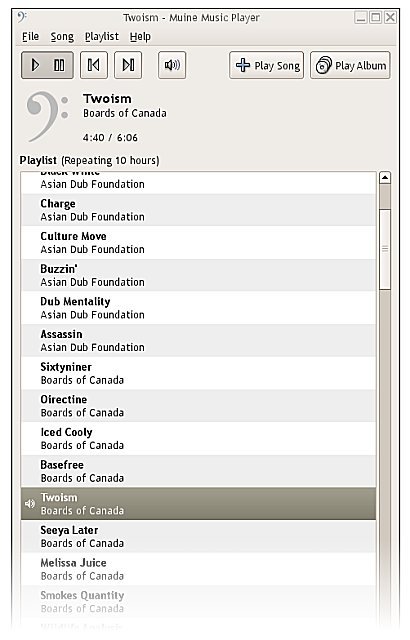The width and height of the screenshot is (410, 640).
Task: Click the Play Album button
Action: (350, 65)
